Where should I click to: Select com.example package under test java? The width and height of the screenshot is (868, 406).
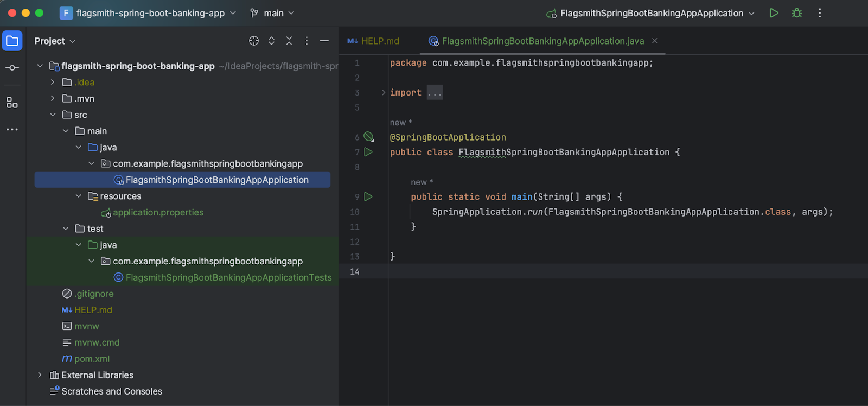tap(208, 261)
